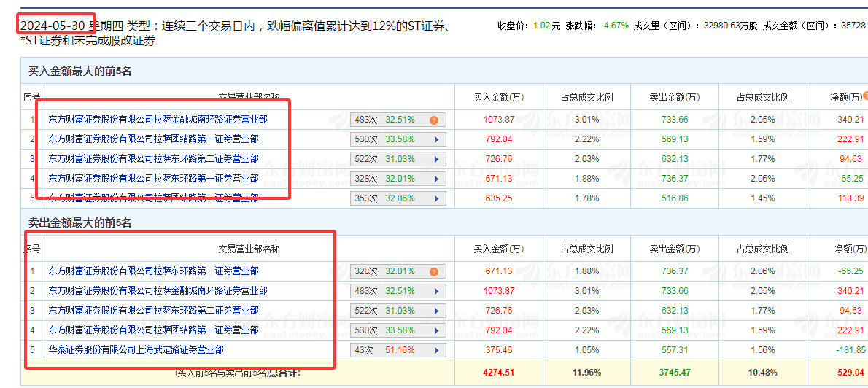Click 卖出金额最大的前5名 section title

(x=80, y=223)
